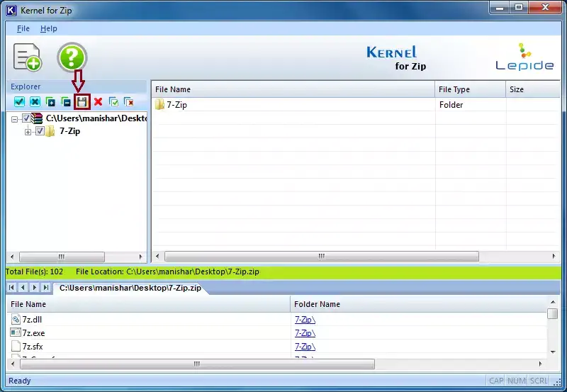The width and height of the screenshot is (567, 392).
Task: Collapse the C:\Users\manishar root tree node
Action: [x=14, y=119]
